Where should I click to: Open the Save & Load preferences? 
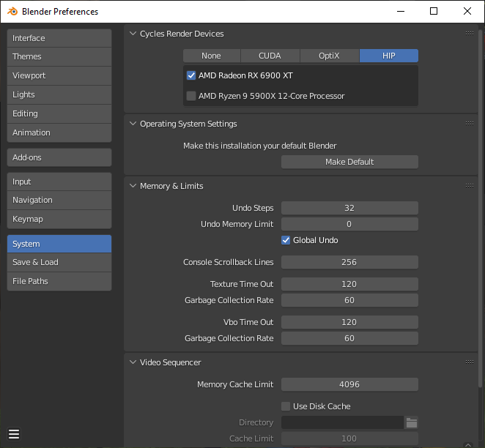59,262
